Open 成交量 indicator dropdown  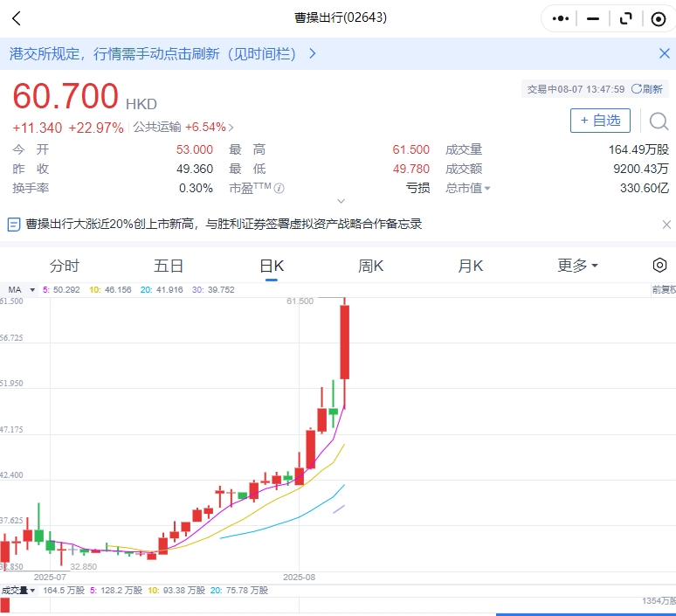coord(18,590)
